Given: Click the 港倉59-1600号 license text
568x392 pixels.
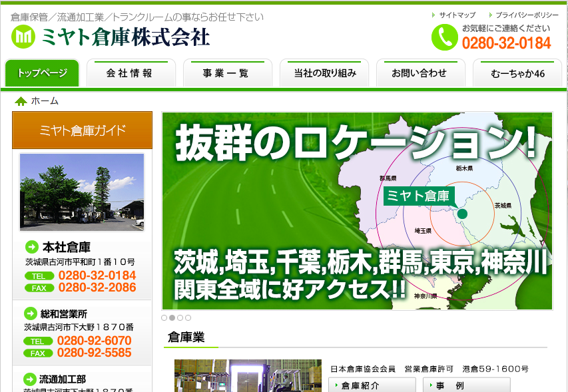Looking at the screenshot, I should tap(495, 369).
